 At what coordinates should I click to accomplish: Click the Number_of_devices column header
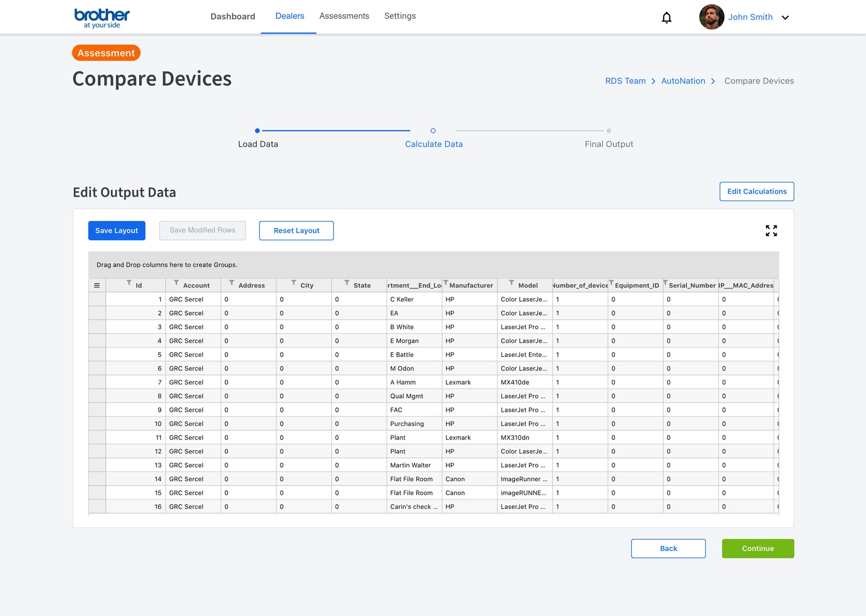pos(580,286)
